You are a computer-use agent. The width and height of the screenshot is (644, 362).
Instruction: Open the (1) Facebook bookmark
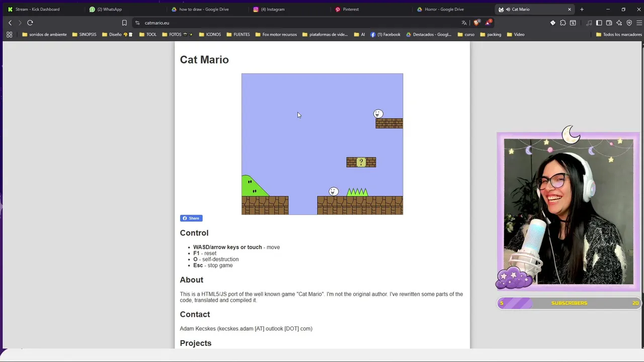coord(385,35)
